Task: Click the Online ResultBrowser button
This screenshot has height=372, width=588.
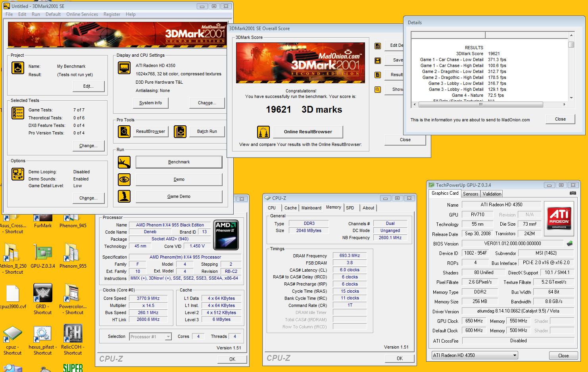Action: 308,132
